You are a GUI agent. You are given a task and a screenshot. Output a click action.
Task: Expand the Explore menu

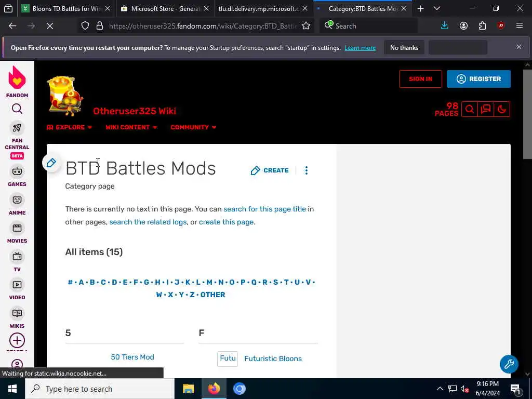69,127
